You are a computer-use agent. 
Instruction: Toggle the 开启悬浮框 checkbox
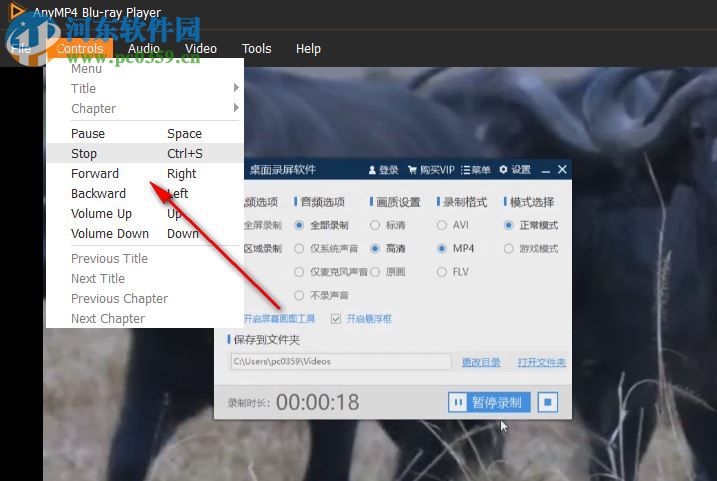click(x=336, y=319)
